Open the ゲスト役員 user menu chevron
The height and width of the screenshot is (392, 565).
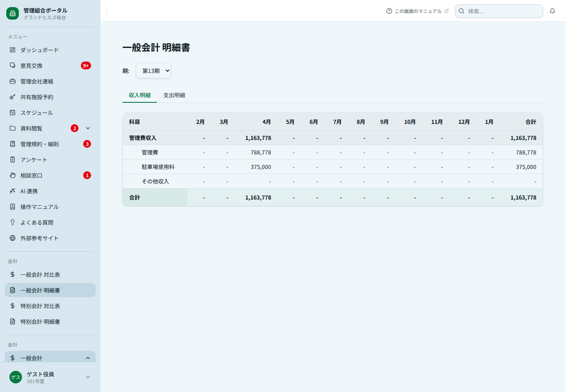click(x=88, y=377)
